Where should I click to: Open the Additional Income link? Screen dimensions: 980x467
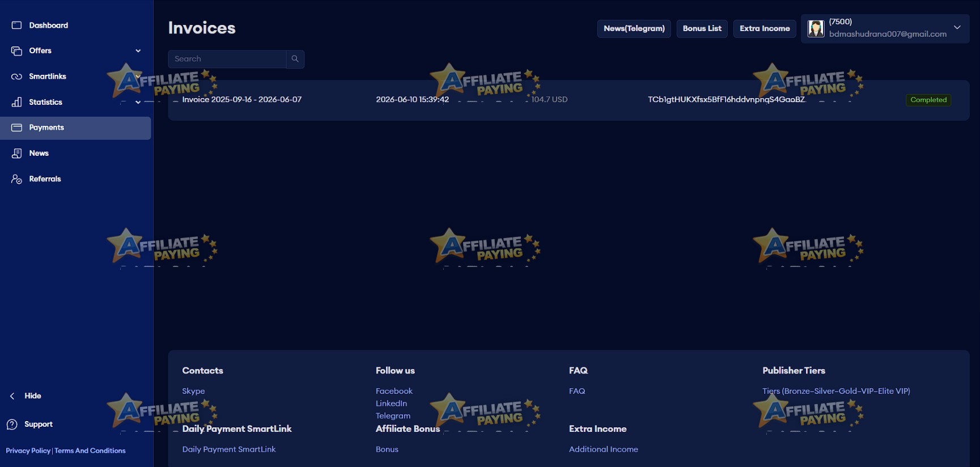[604, 449]
